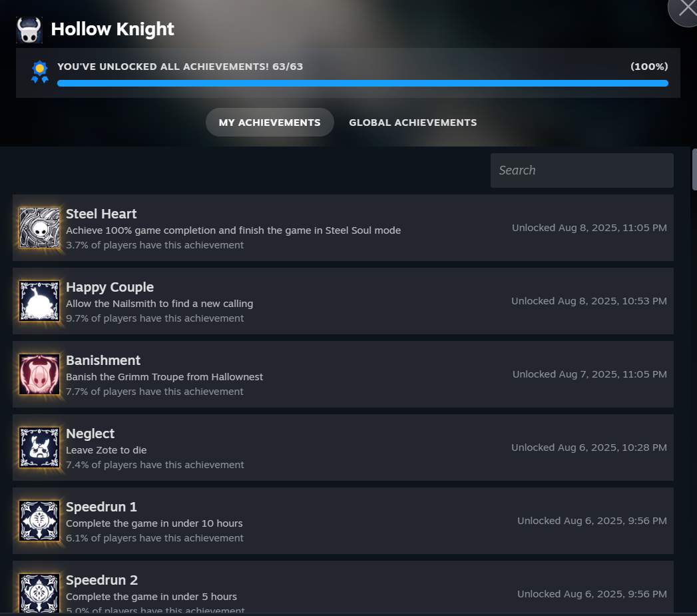Click the blue achievement progress bar
Image resolution: width=697 pixels, height=616 pixels.
(363, 83)
